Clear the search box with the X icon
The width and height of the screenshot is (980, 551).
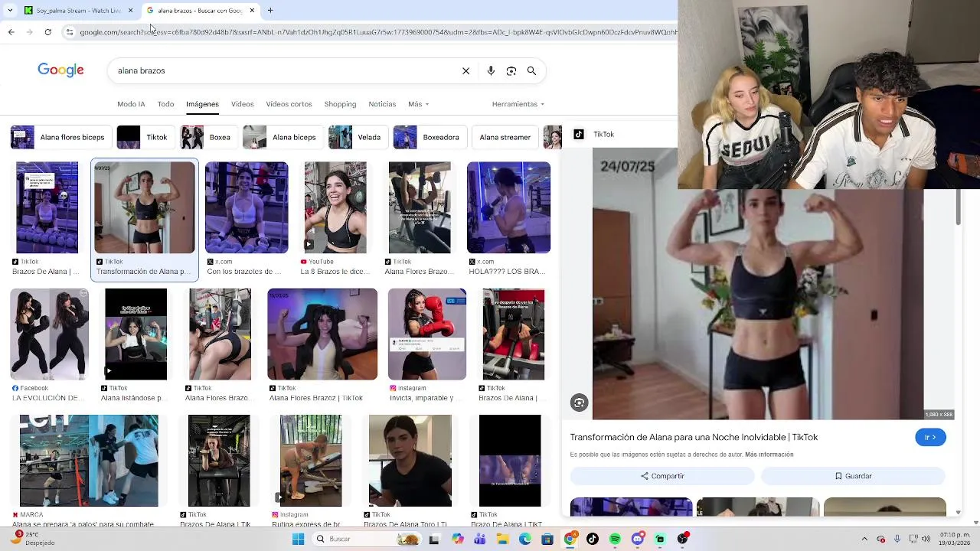pyautogui.click(x=465, y=70)
